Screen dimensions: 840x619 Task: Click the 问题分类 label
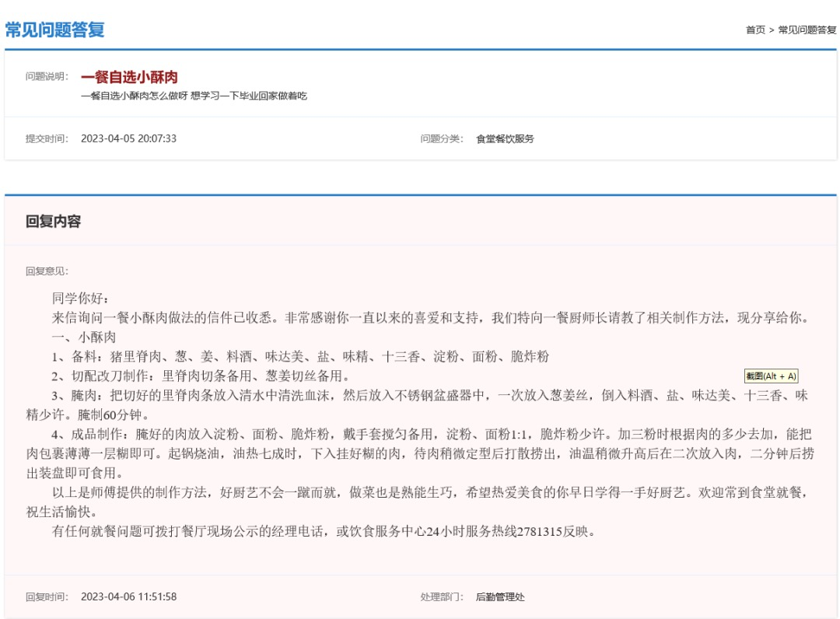pos(441,138)
